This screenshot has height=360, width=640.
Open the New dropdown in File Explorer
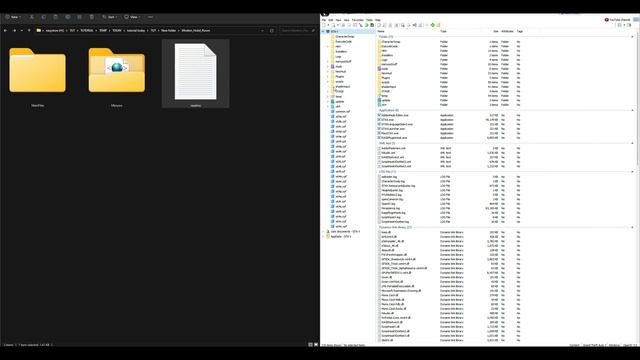point(13,17)
